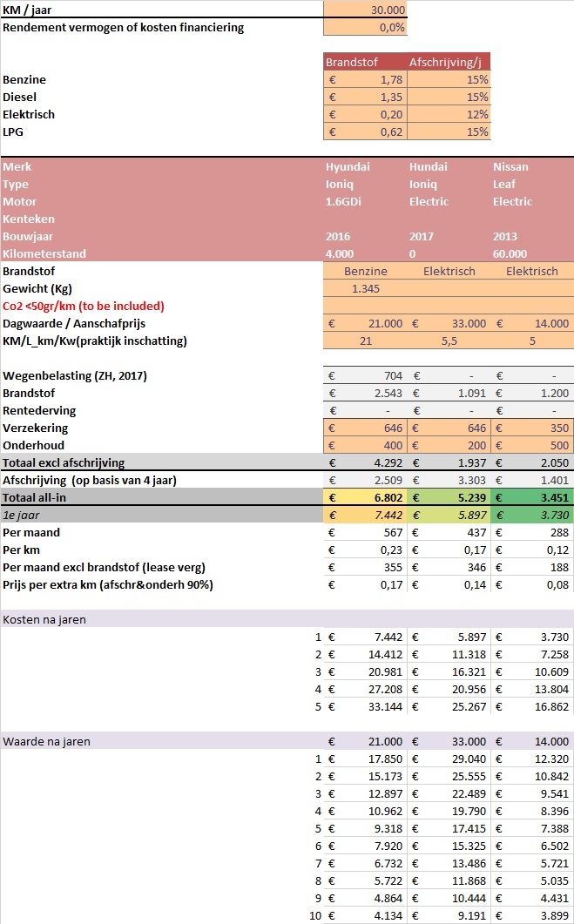Select the Nissan brand cell
574x924 pixels.
click(532, 166)
